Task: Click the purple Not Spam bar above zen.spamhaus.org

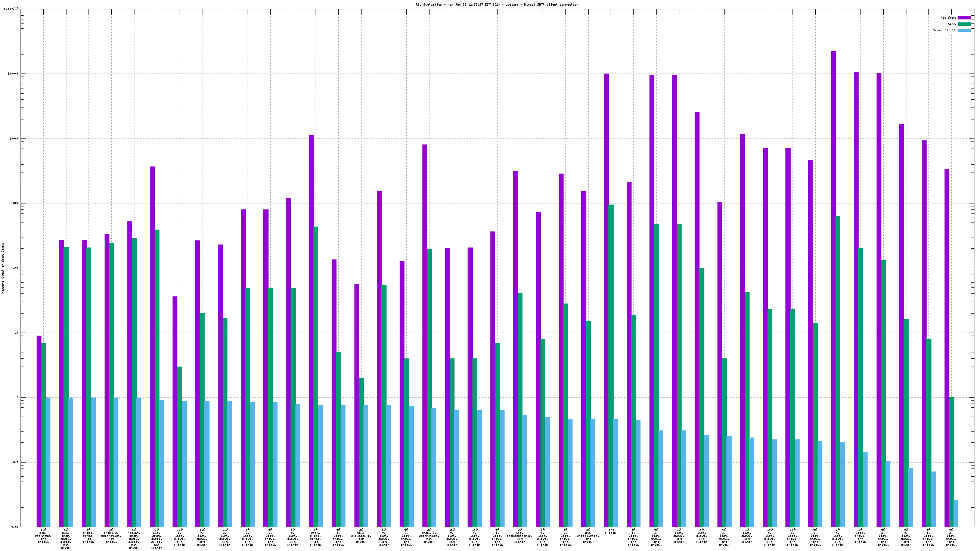Action: pos(39,430)
